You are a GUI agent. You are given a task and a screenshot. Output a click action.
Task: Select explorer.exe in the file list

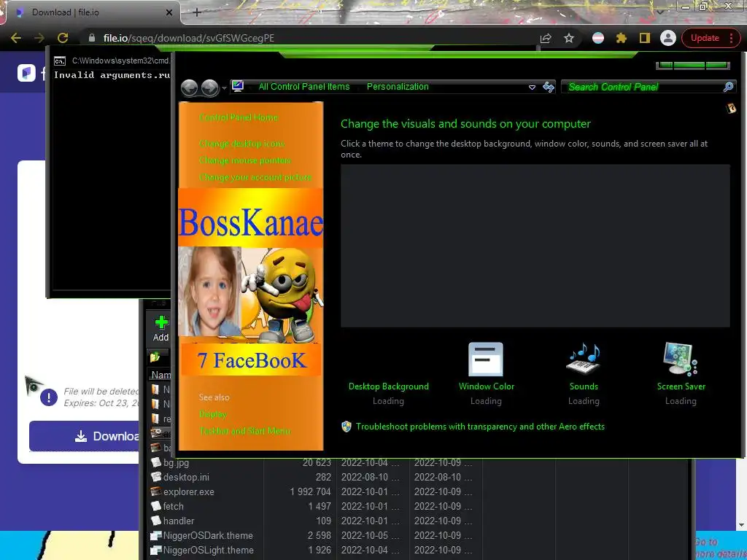pos(189,492)
